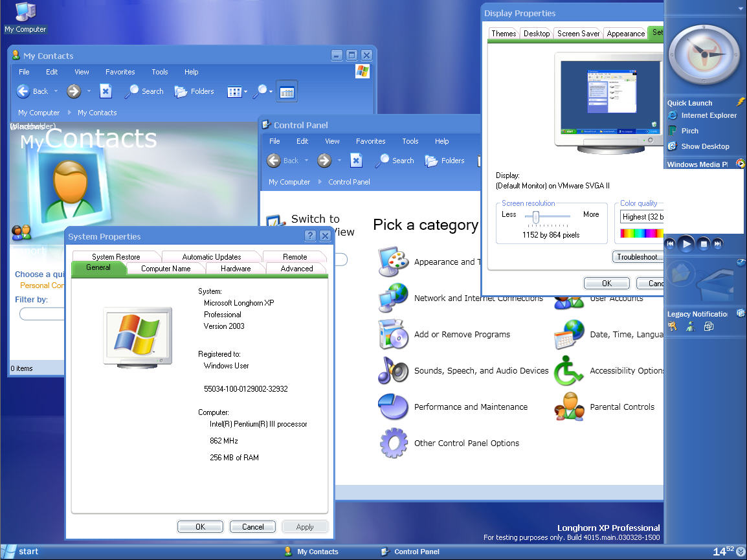Expand the Color quality dropdown
This screenshot has height=560, width=747.
tap(641, 217)
